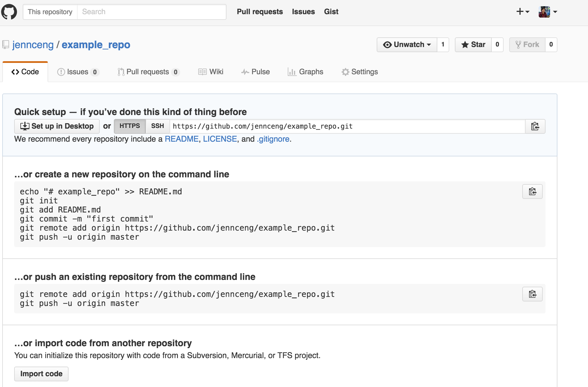Switch clone URL to SSH
588x387 pixels.
pos(157,126)
